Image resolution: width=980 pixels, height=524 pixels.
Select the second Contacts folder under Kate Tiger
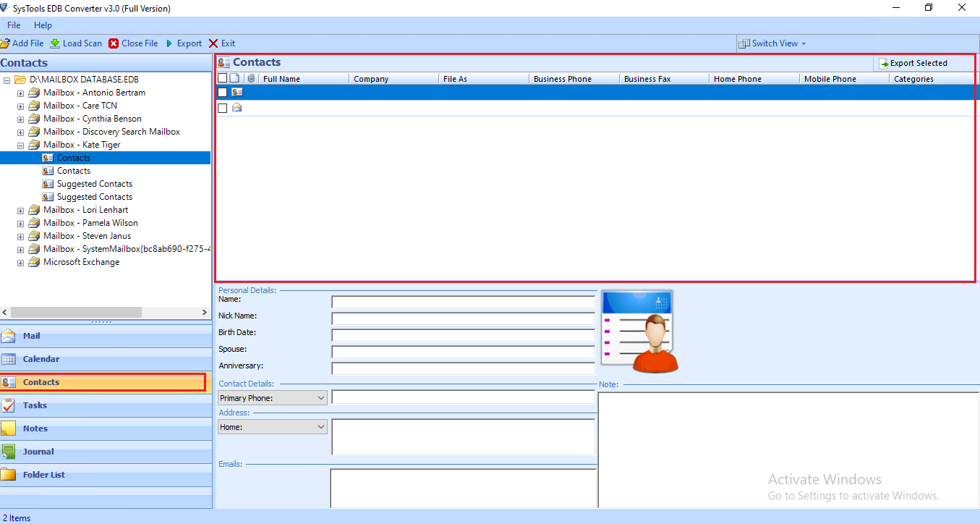(x=74, y=171)
